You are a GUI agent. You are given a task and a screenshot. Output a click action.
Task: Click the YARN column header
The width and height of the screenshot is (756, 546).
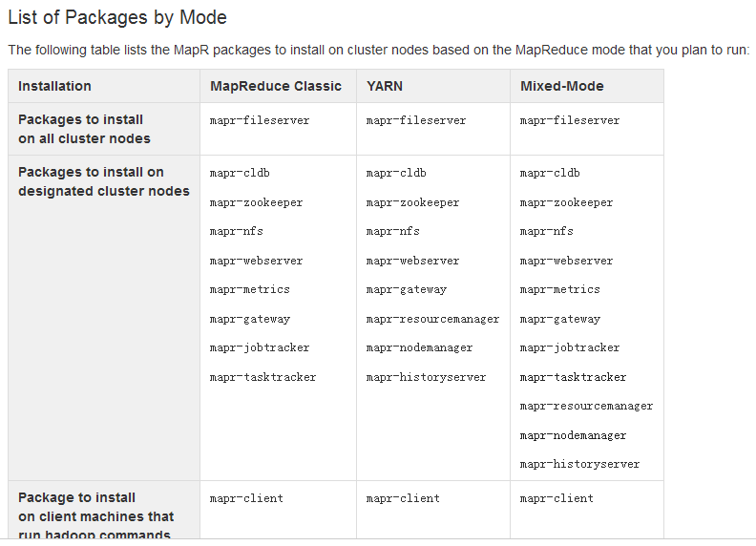385,86
